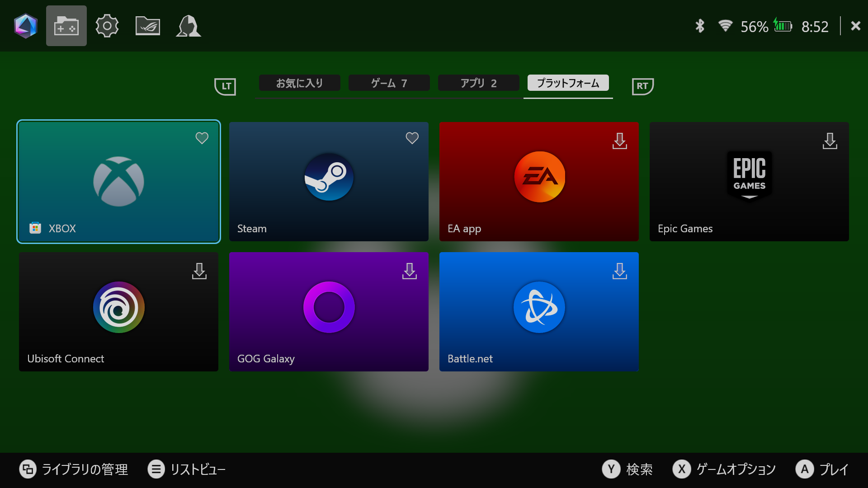The height and width of the screenshot is (488, 868).
Task: Click the RT next-tab button
Action: pyautogui.click(x=642, y=86)
